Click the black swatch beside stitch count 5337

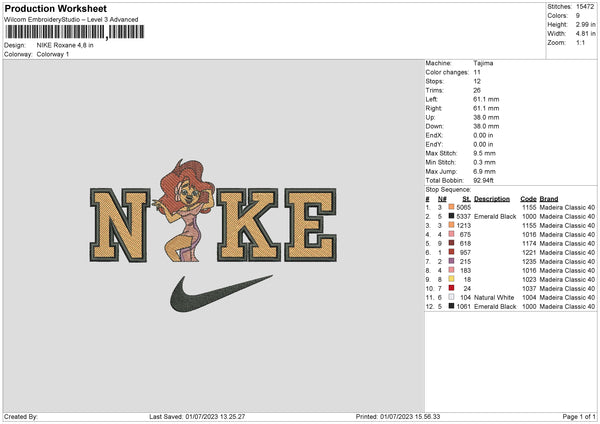click(451, 216)
